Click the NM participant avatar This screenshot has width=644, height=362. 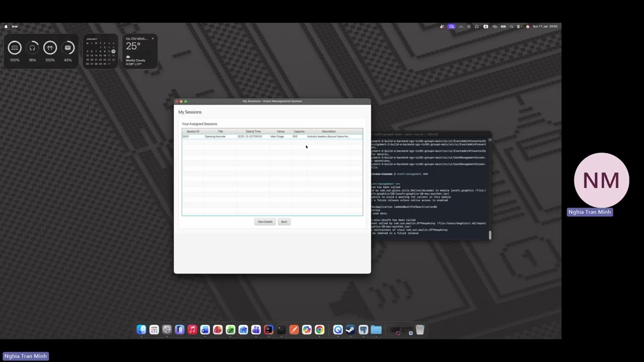pyautogui.click(x=601, y=180)
